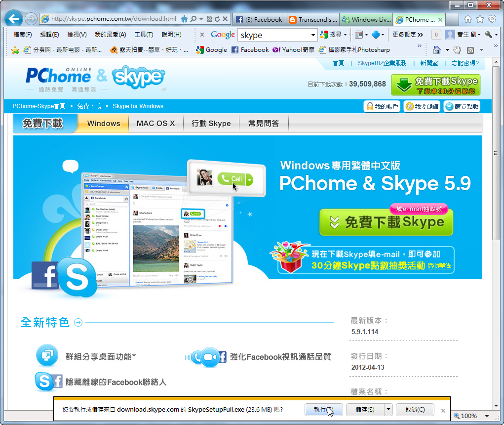
Task: Click the Facebook video call feature icon
Action: [206, 357]
